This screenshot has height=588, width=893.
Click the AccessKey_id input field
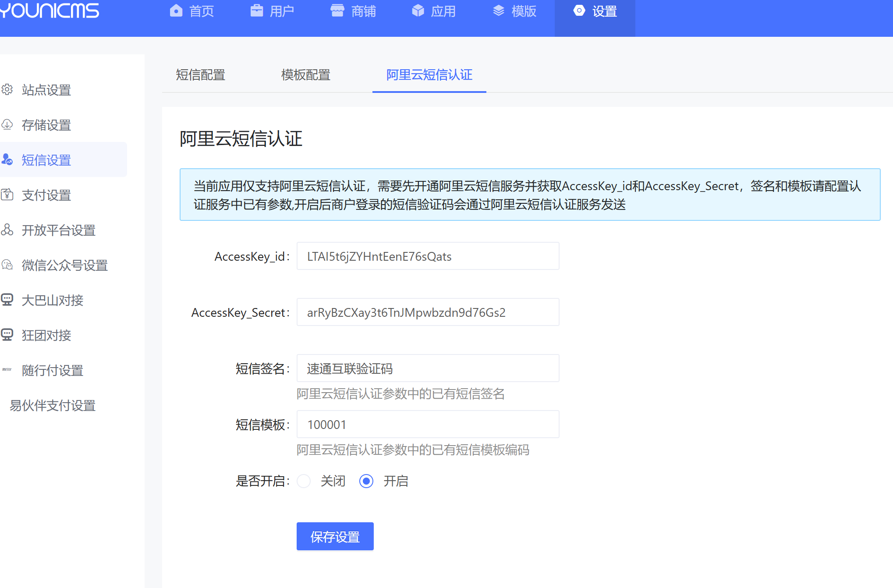click(x=428, y=256)
